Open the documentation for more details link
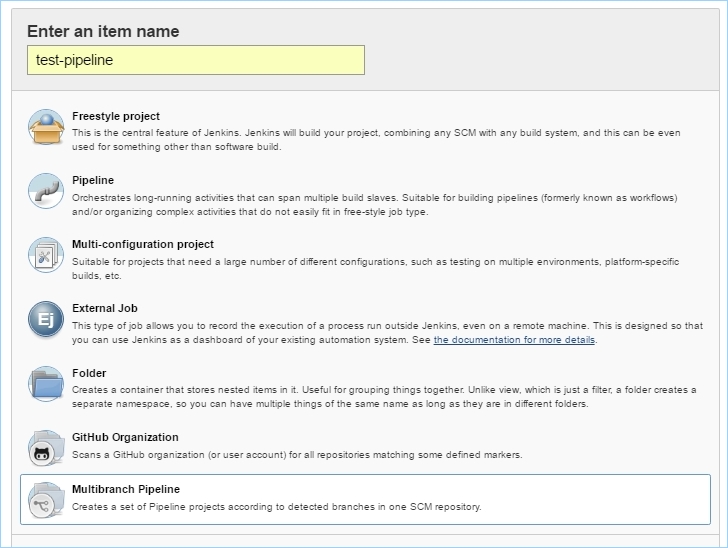This screenshot has height=548, width=728. coord(514,340)
